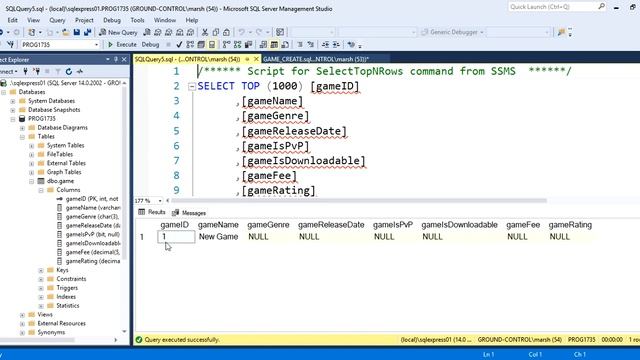Open the Results tab
The height and width of the screenshot is (360, 640).
tap(152, 212)
